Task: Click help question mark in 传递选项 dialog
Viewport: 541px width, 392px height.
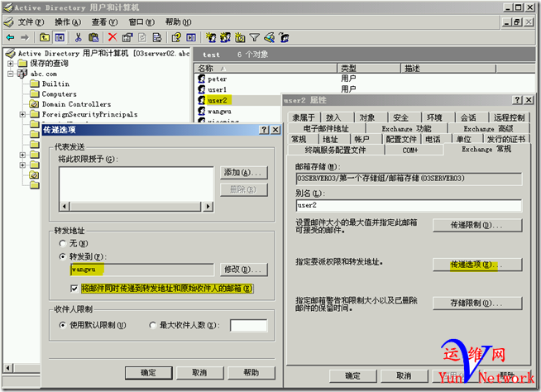Action: coord(264,130)
